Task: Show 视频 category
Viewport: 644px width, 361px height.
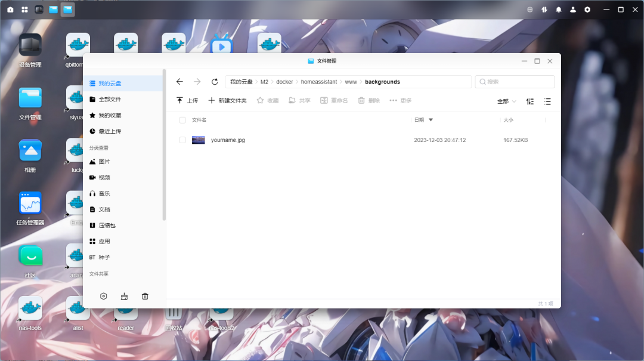Action: pos(123,177)
